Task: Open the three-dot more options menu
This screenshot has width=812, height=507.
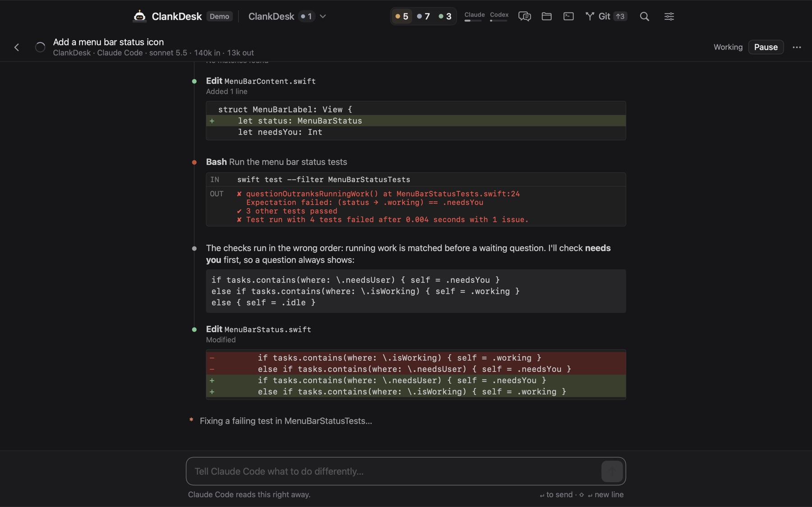Action: point(797,47)
